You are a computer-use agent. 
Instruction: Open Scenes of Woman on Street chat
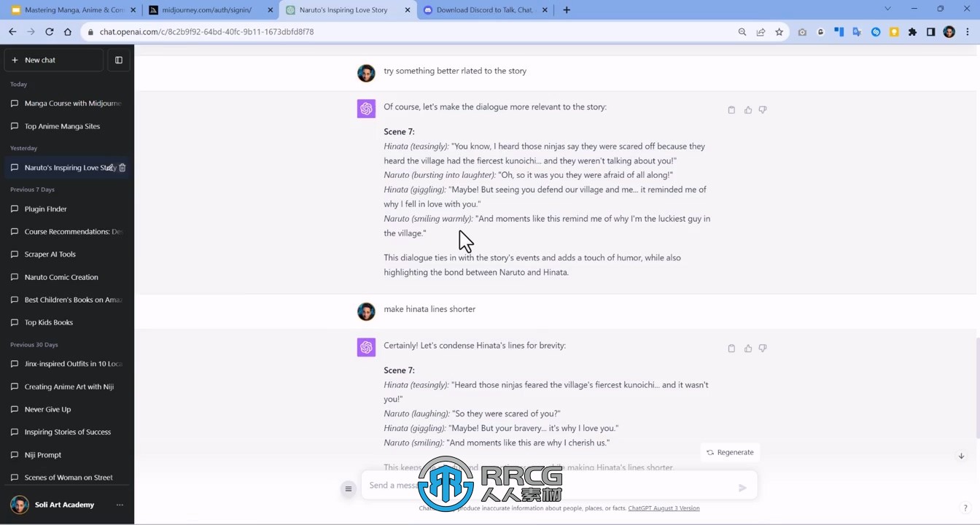pos(67,478)
